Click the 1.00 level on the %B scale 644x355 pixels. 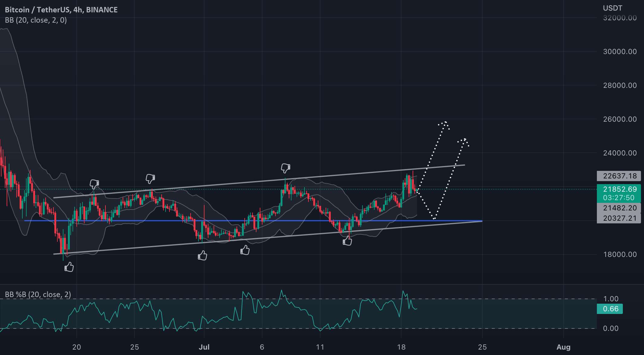(611, 299)
